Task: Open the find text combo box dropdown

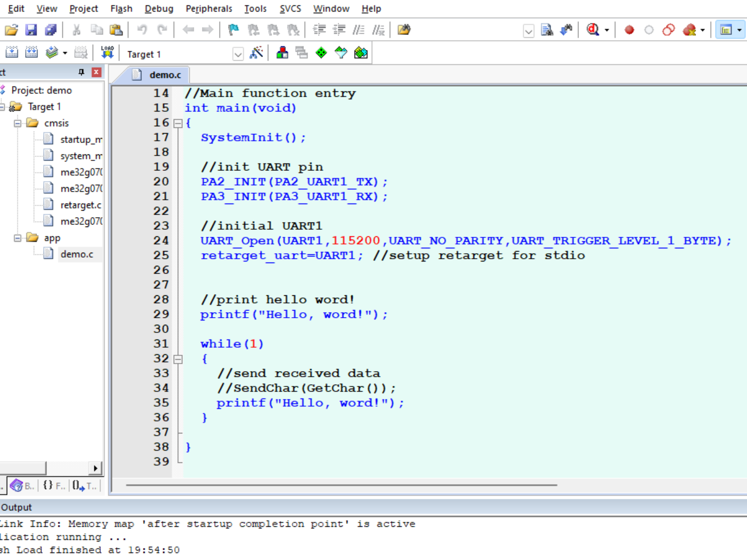Action: [x=528, y=31]
